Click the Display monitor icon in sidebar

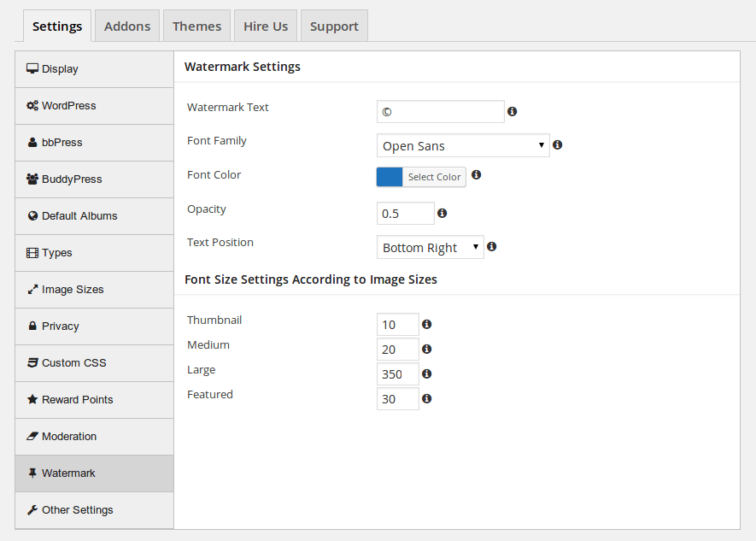tap(32, 68)
